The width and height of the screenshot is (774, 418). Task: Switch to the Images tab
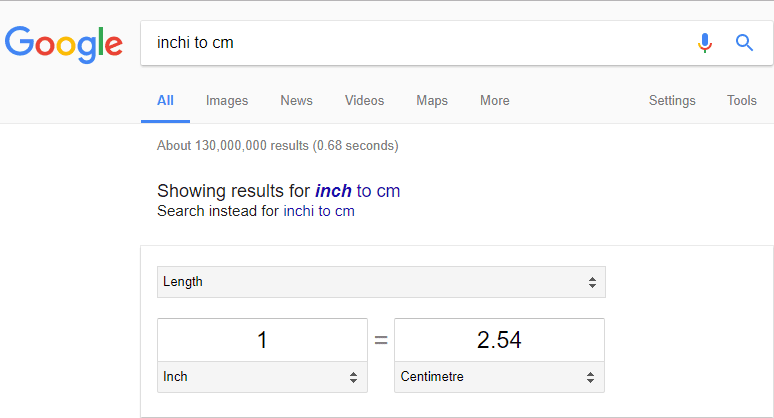click(227, 101)
